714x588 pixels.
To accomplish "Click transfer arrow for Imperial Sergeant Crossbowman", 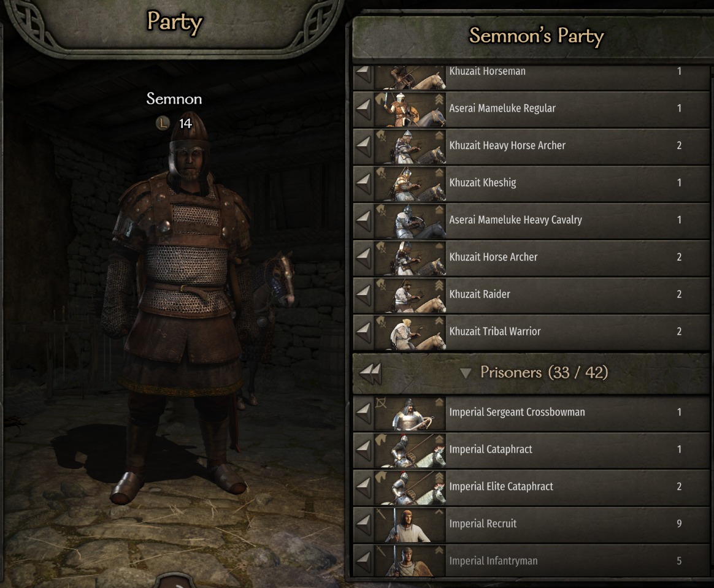I will (363, 413).
